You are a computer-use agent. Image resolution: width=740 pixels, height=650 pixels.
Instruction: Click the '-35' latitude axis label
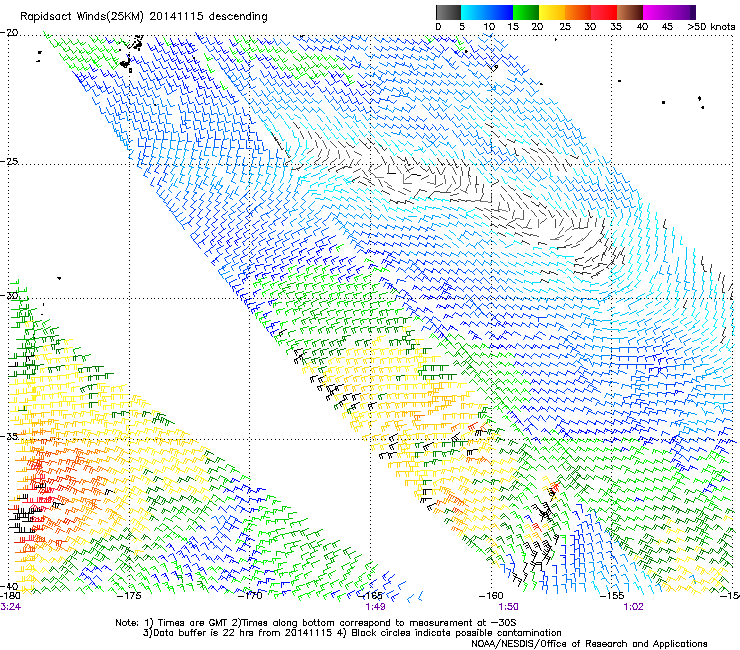coord(9,436)
